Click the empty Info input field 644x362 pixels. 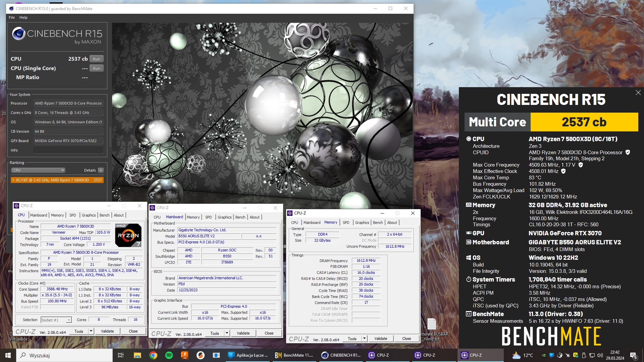[x=68, y=150]
